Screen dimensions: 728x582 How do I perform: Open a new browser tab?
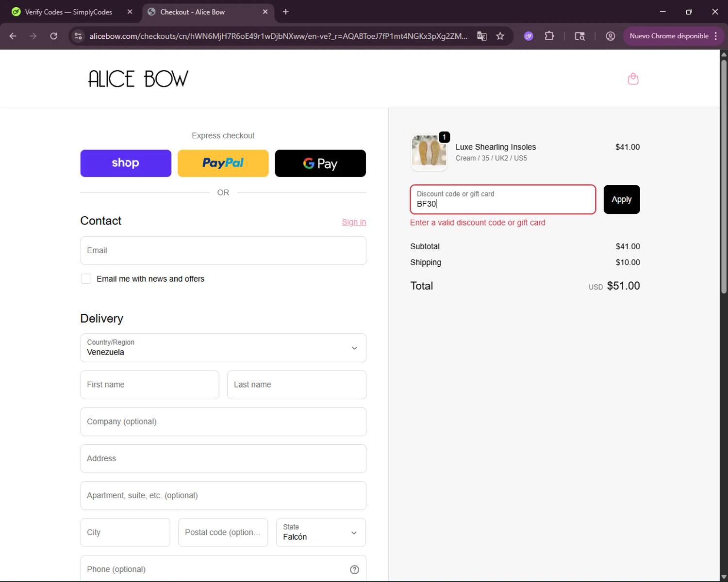[x=286, y=12]
